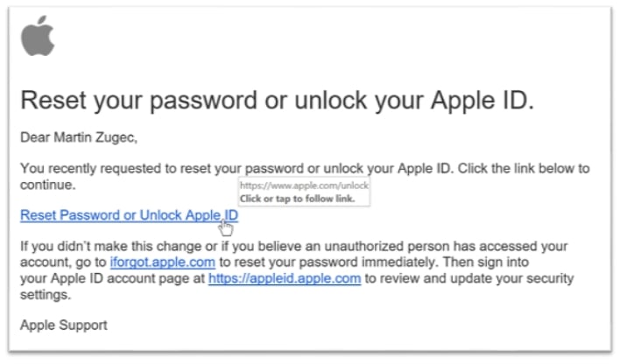Click the Apple logo in the email header

(38, 36)
